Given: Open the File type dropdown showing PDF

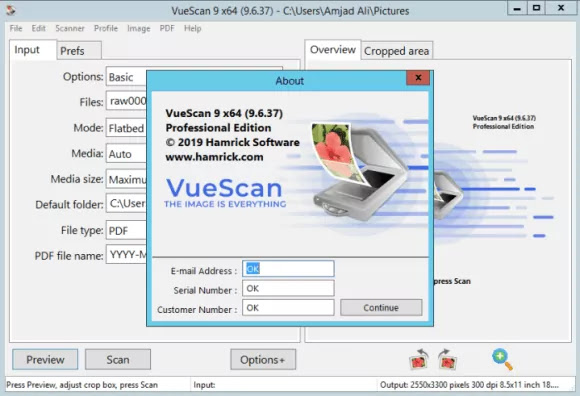Looking at the screenshot, I should [127, 231].
